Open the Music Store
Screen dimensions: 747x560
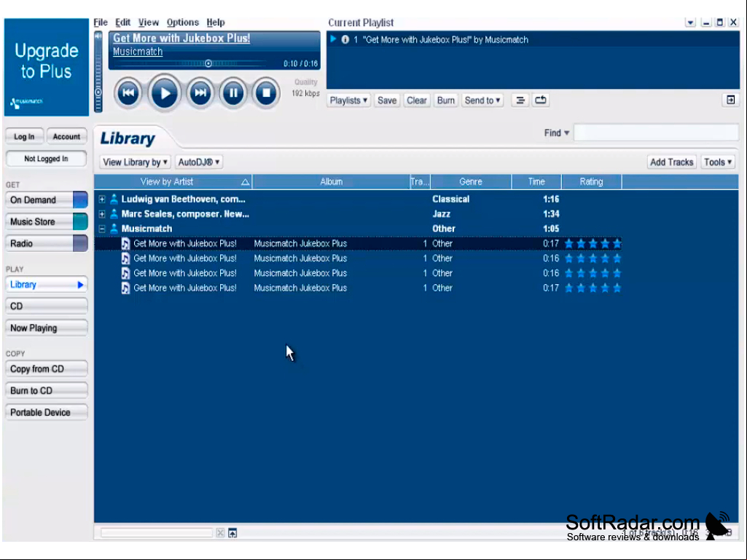coord(46,222)
